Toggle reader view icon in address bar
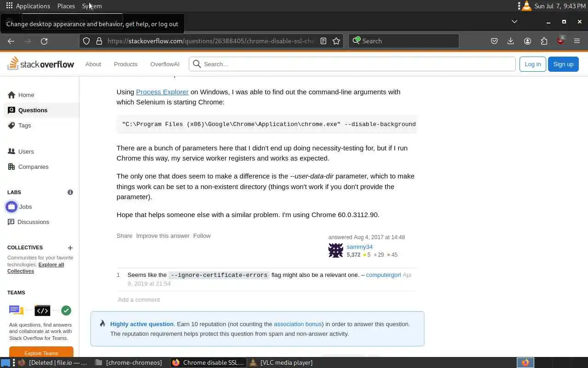Viewport: 588px width, 368px height. (323, 41)
